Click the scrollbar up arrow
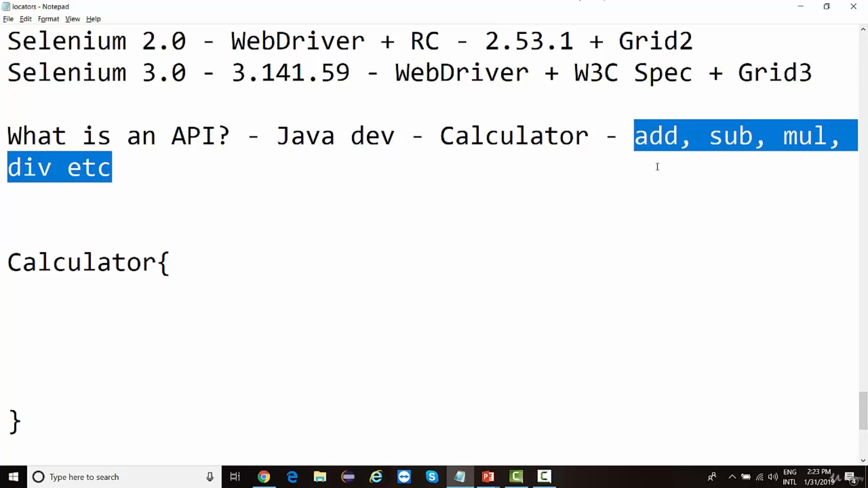 [863, 29]
